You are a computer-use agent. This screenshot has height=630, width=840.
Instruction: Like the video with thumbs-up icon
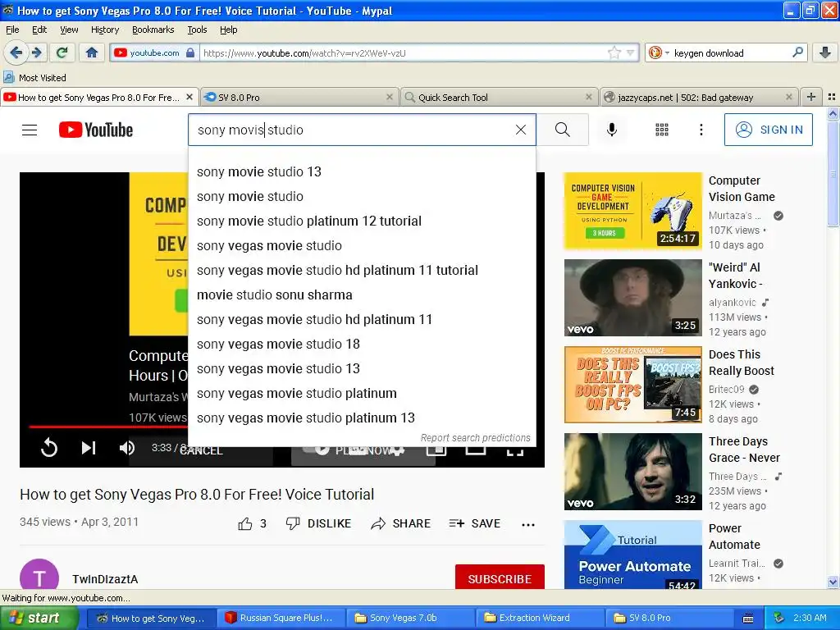pos(244,523)
